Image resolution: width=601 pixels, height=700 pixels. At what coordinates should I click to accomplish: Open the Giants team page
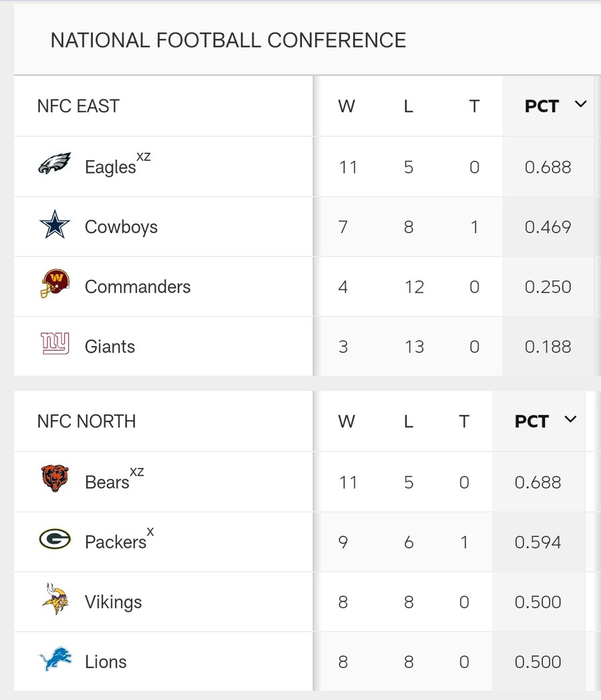[x=110, y=347]
